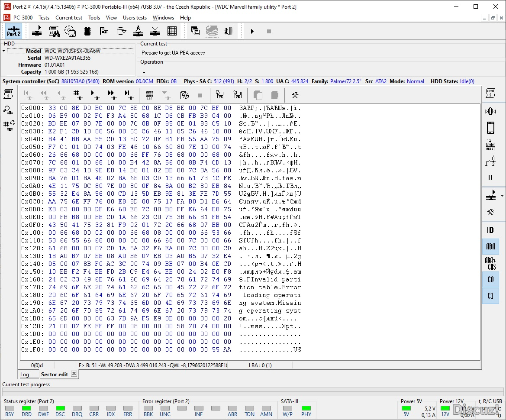Image resolution: width=506 pixels, height=420 pixels.
Task: Toggle the C1 button on right panel
Action: coord(490,296)
